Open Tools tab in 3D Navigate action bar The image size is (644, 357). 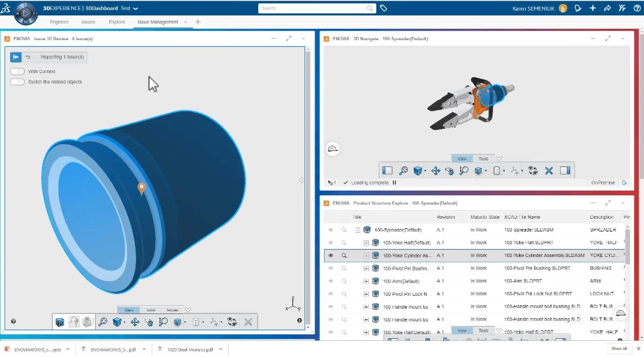pyautogui.click(x=484, y=158)
